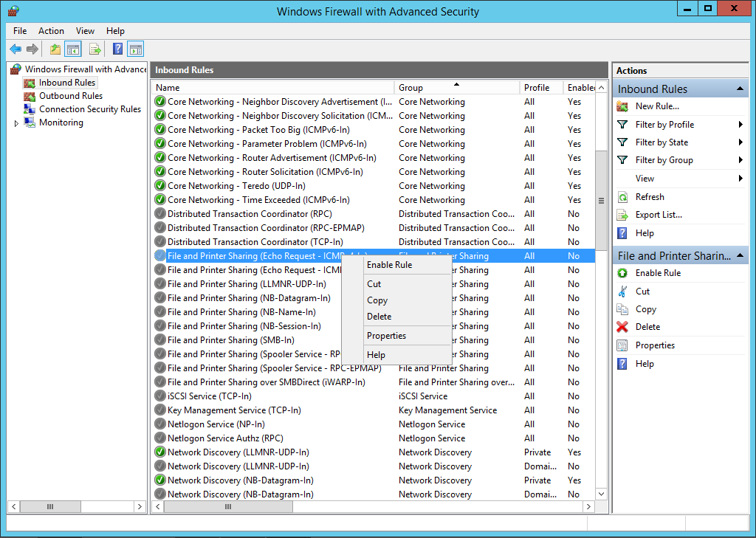Select Connection Security Rules in the tree
This screenshot has height=538, width=756.
click(90, 109)
